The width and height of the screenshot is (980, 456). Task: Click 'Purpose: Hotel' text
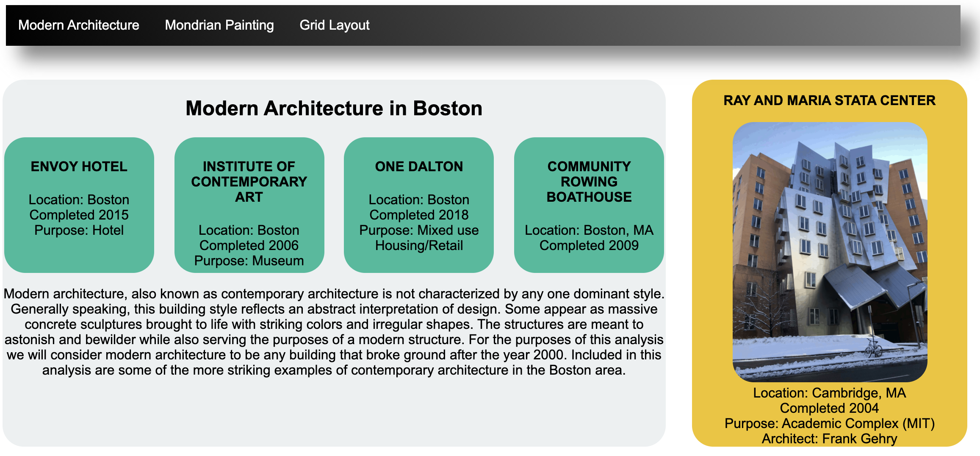[x=79, y=230]
